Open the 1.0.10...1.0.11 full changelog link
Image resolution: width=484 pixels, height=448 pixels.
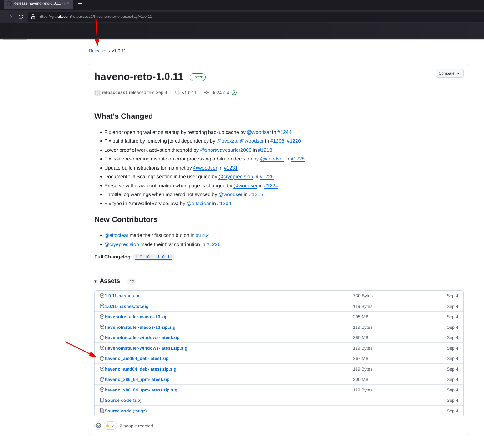click(x=153, y=257)
